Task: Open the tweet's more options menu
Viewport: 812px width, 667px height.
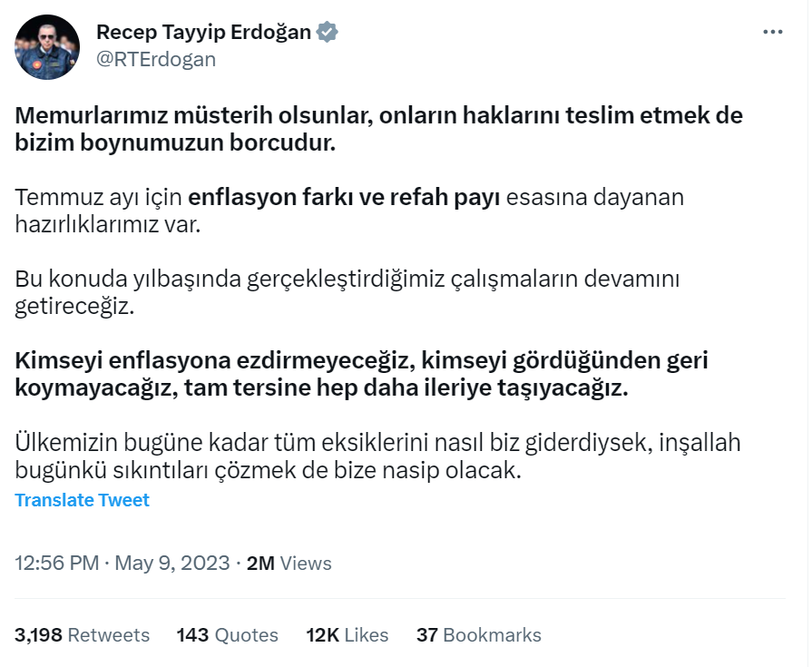Action: [x=772, y=32]
